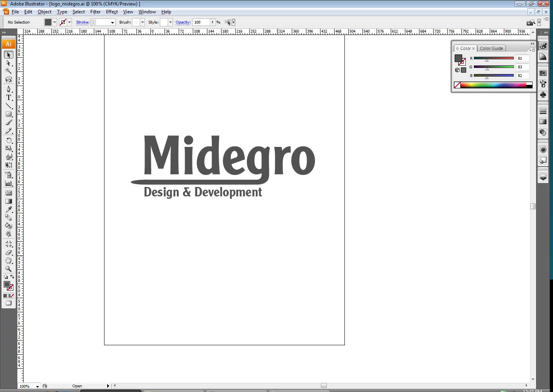Open the Layers panel icon
Image resolution: width=553 pixels, height=392 pixels.
click(x=543, y=177)
